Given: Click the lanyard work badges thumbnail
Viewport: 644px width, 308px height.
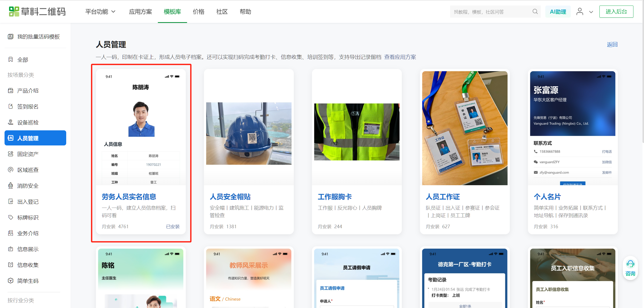Looking at the screenshot, I should pyautogui.click(x=465, y=128).
